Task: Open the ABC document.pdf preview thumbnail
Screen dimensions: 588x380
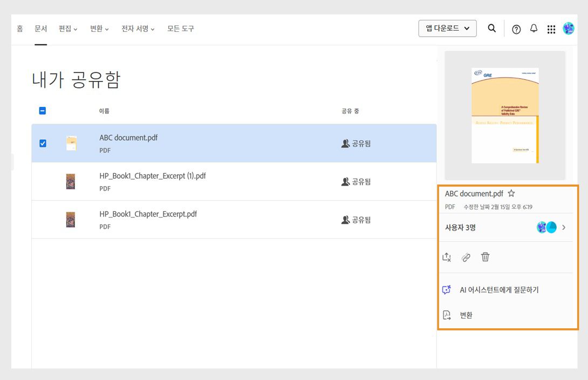Action: [505, 114]
